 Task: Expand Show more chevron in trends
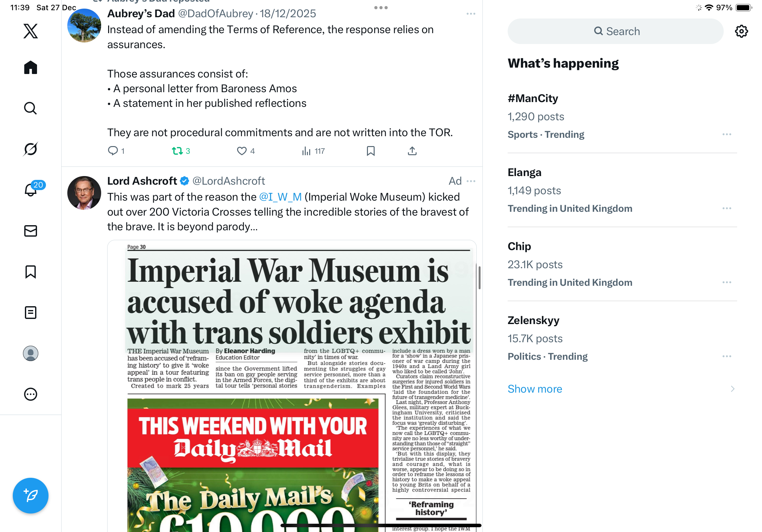click(732, 389)
